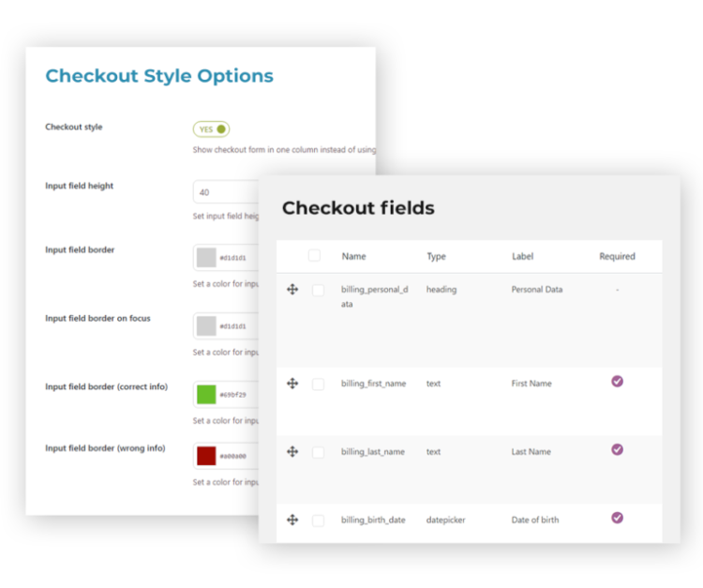Click the 'Input field height' label
The image size is (703, 588).
coord(80,186)
